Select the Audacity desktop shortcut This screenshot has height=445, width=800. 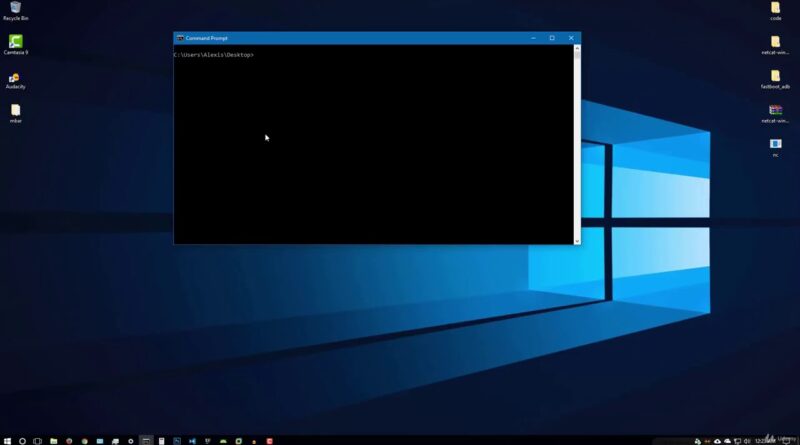tap(15, 81)
